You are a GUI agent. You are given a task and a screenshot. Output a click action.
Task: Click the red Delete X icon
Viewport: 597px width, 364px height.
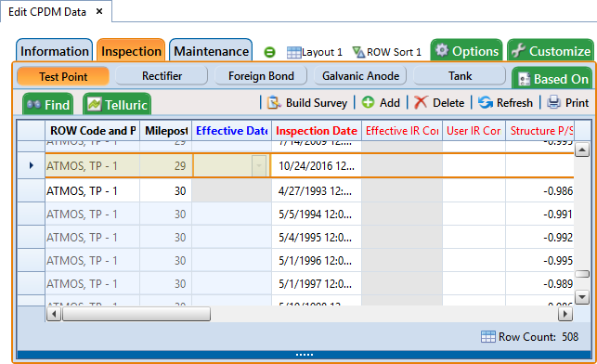click(421, 102)
